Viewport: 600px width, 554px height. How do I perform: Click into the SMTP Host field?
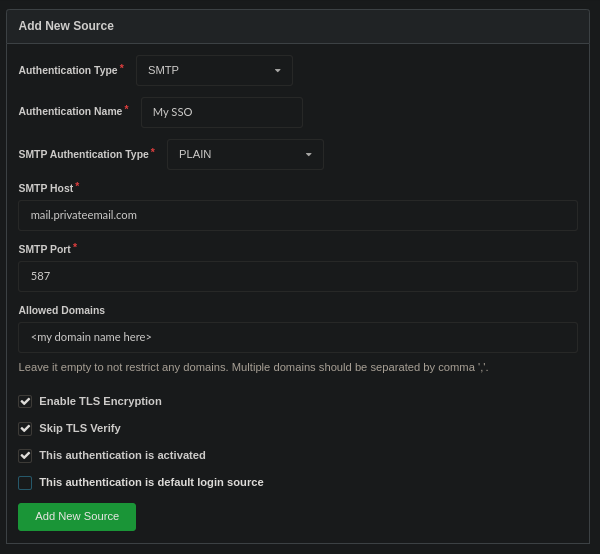[298, 215]
